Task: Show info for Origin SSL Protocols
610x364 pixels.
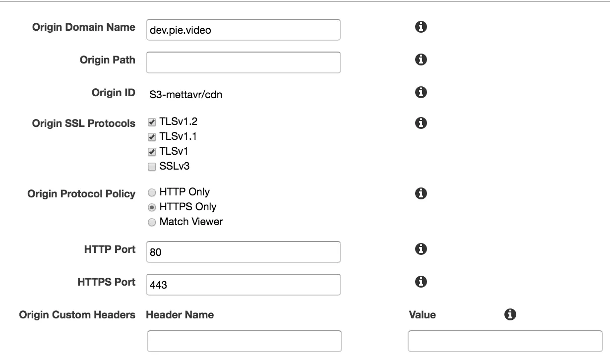Action: [x=421, y=122]
